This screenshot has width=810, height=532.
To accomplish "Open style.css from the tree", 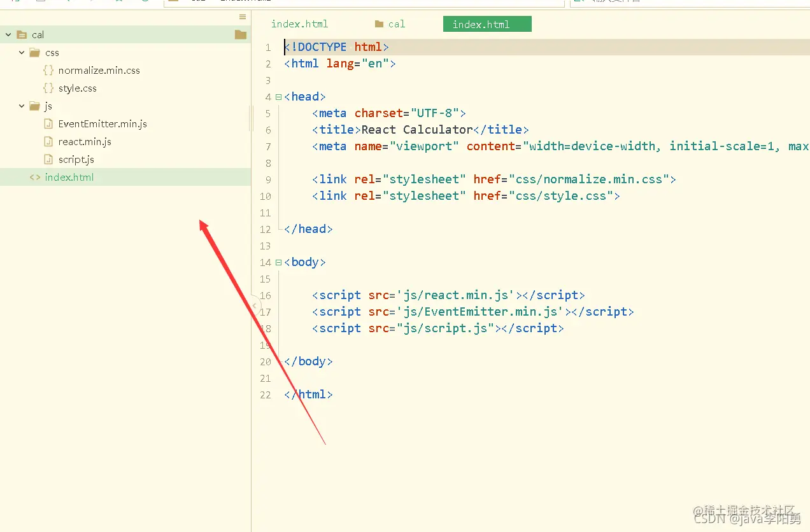I will 78,88.
